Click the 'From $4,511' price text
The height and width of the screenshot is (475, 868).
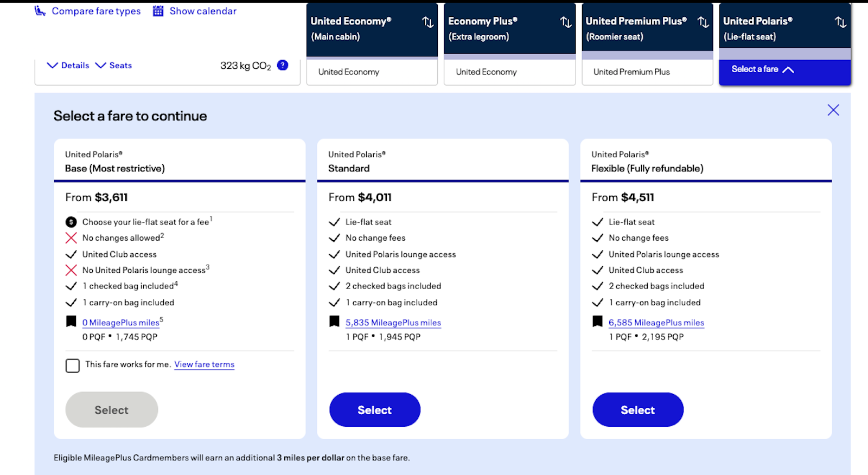point(623,197)
